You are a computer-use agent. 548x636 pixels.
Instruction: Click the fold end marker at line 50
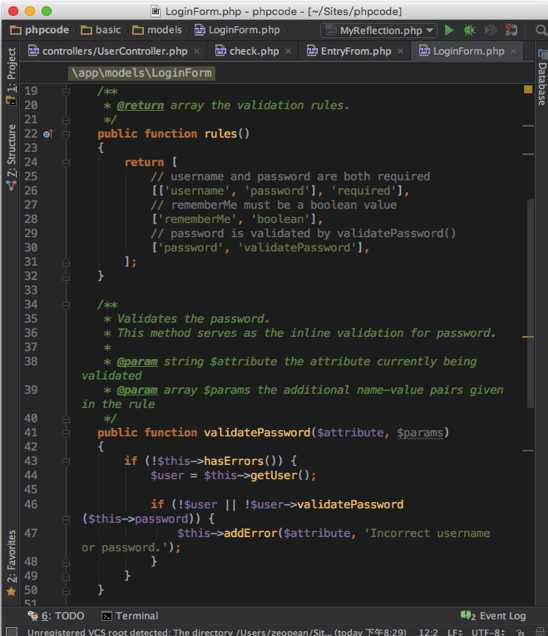pyautogui.click(x=67, y=590)
